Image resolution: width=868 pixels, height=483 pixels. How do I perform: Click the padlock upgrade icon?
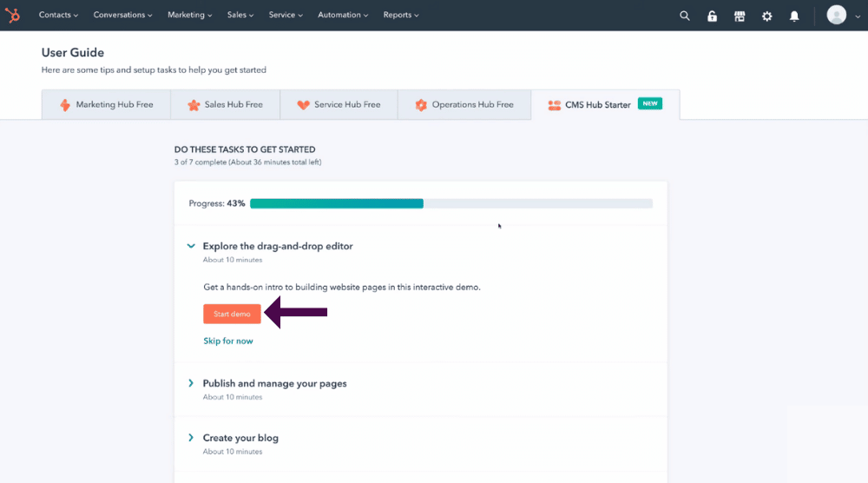pyautogui.click(x=712, y=16)
